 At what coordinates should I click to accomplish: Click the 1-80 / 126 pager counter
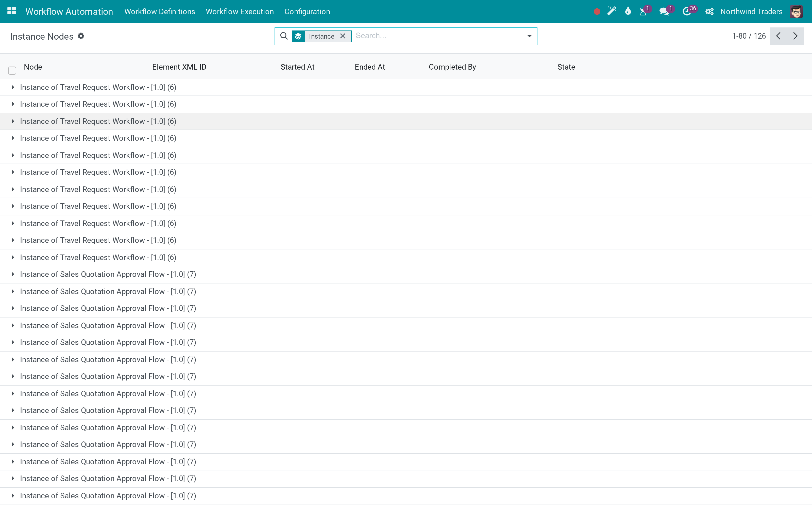point(749,36)
